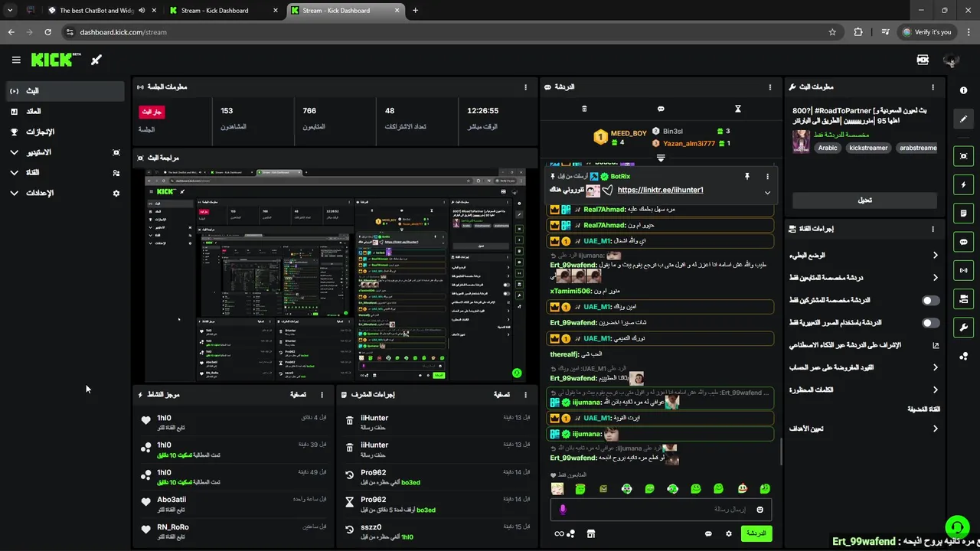Click the purple microphone icon in chat input
Image resolution: width=980 pixels, height=551 pixels.
[x=563, y=510]
